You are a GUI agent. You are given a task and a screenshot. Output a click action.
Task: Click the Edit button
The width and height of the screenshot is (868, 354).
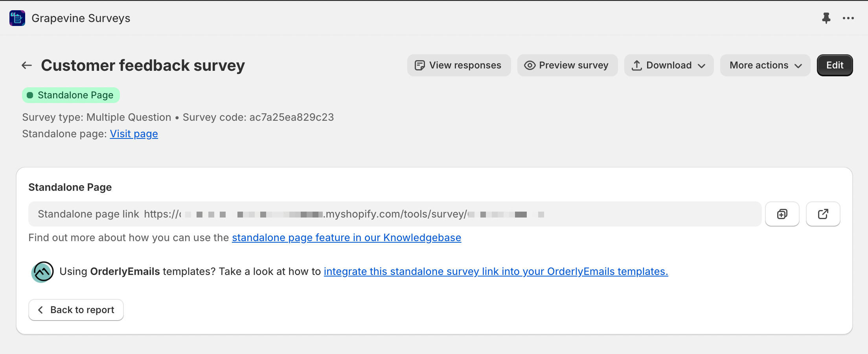coord(835,65)
